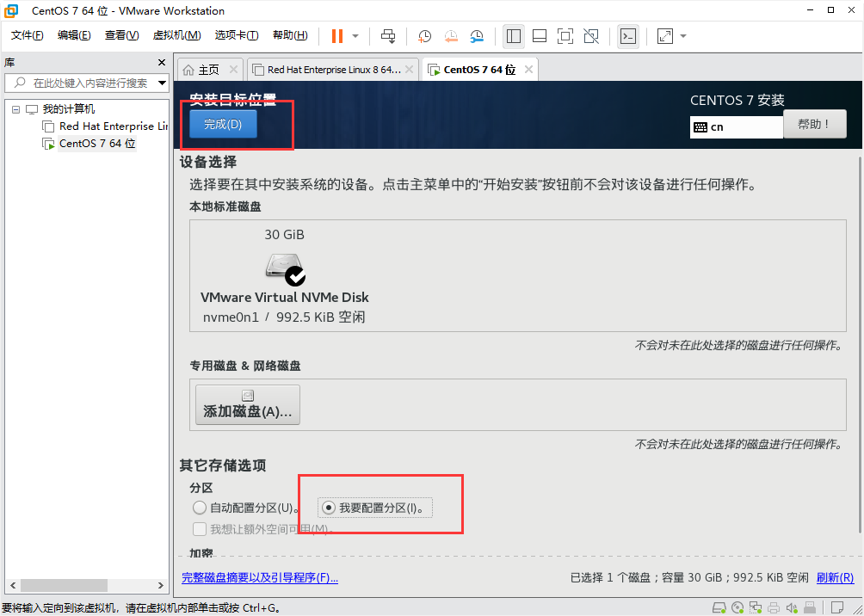Screen dimensions: 864x616
Task: Click the hard disk status icon
Action: 719,607
